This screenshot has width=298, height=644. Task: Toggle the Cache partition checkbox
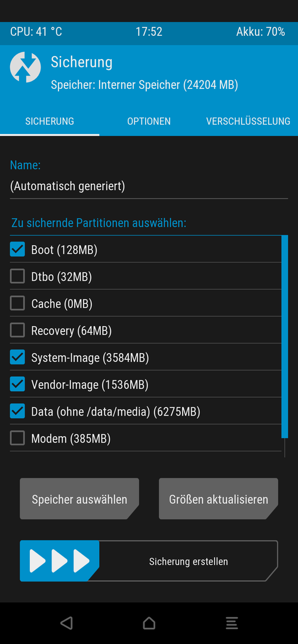tap(17, 303)
